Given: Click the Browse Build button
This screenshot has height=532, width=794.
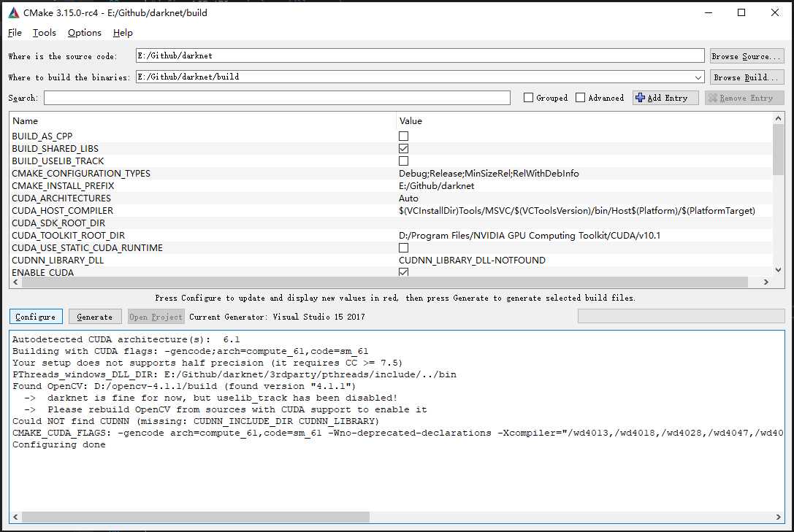Looking at the screenshot, I should click(747, 77).
